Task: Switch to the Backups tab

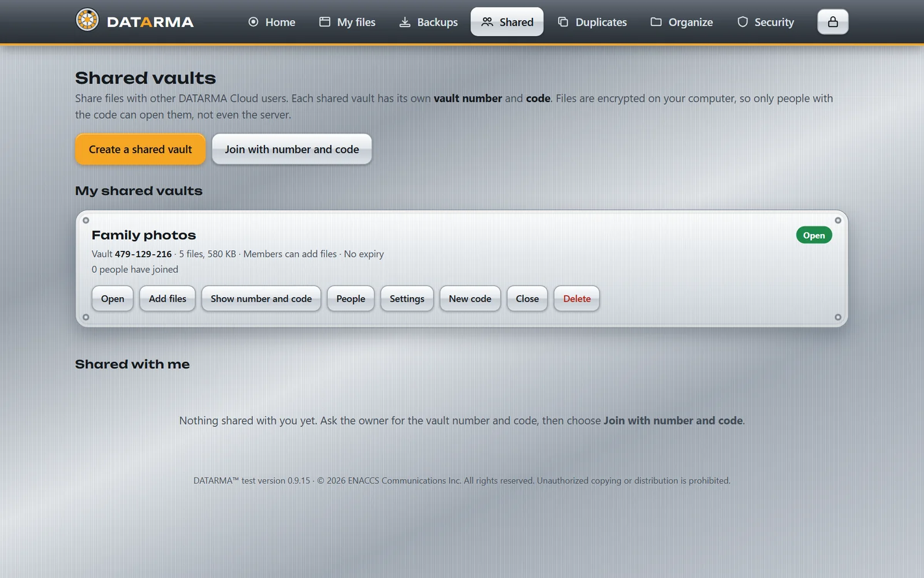Action: click(x=429, y=22)
